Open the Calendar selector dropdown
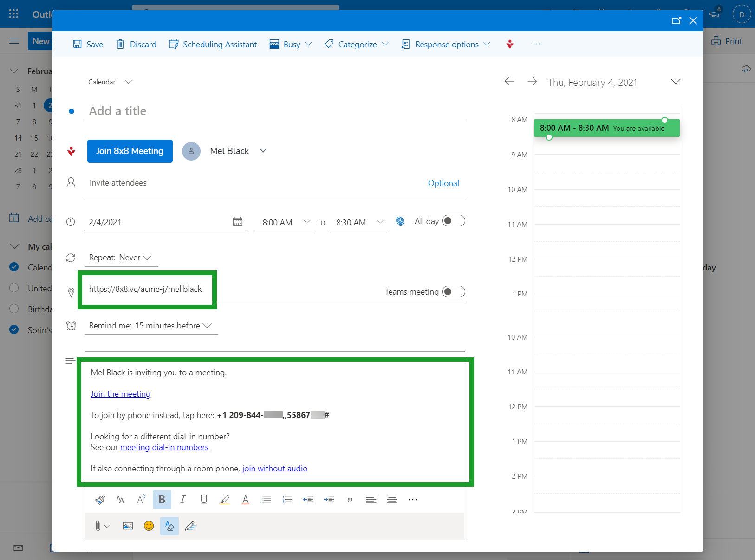The image size is (755, 560). [110, 82]
